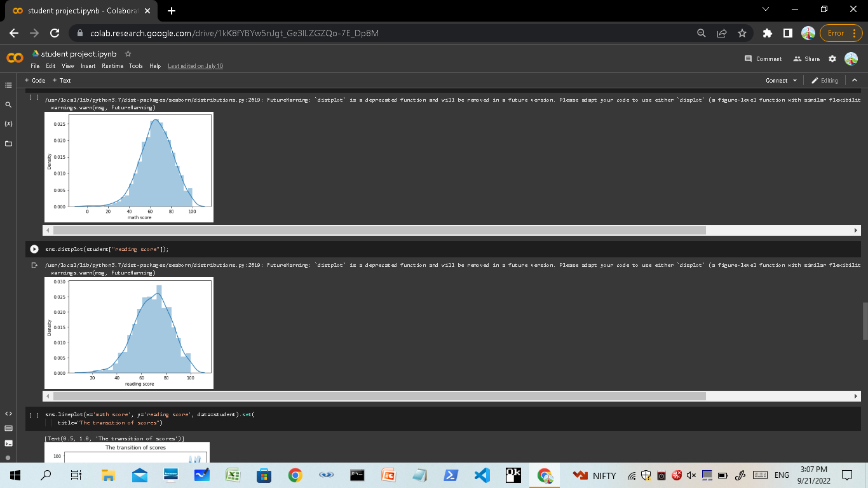This screenshot has height=488, width=868.
Task: Open the command palette sidebar icon
Action: coord(8,428)
